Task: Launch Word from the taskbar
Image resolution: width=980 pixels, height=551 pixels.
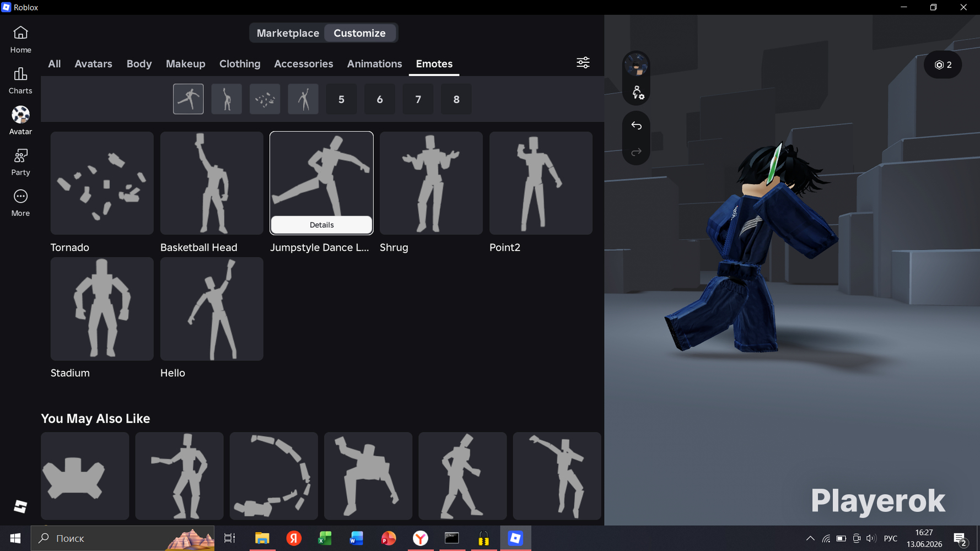Action: pyautogui.click(x=357, y=538)
